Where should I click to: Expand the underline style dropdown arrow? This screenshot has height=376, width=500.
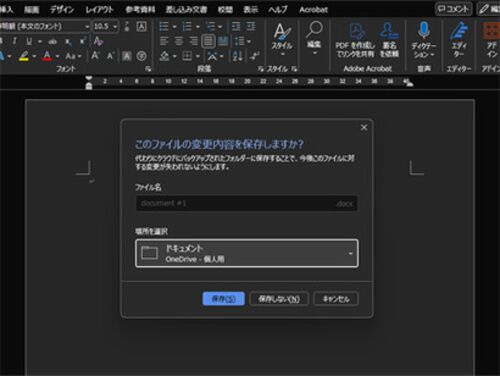pyautogui.click(x=40, y=42)
